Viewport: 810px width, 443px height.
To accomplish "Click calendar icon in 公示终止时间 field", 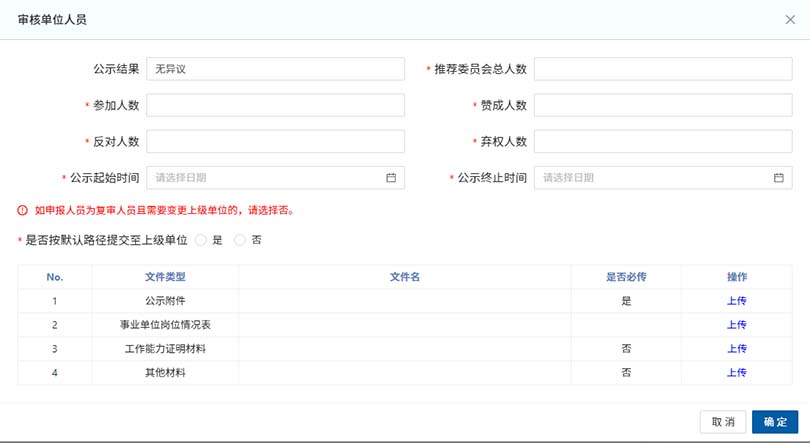I will point(778,178).
